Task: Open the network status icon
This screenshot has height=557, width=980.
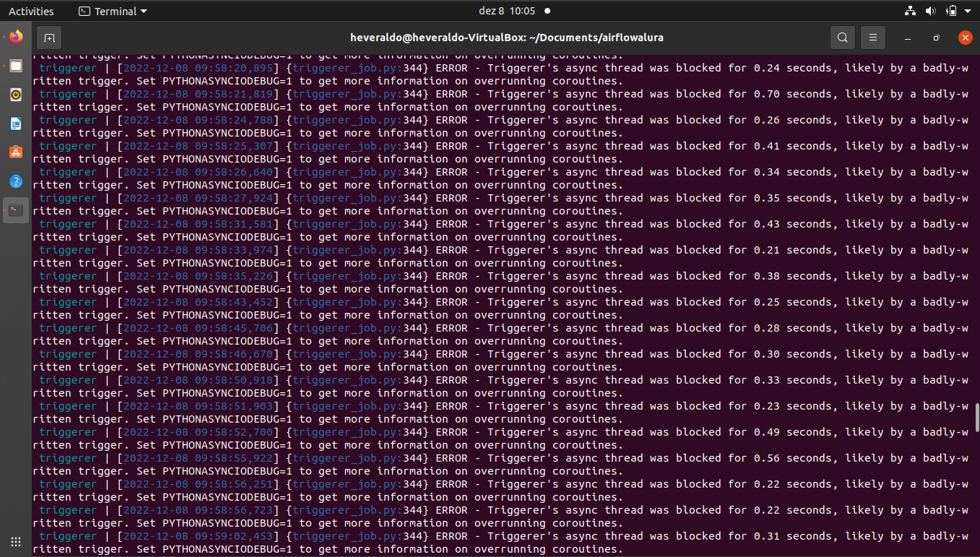Action: [x=910, y=11]
